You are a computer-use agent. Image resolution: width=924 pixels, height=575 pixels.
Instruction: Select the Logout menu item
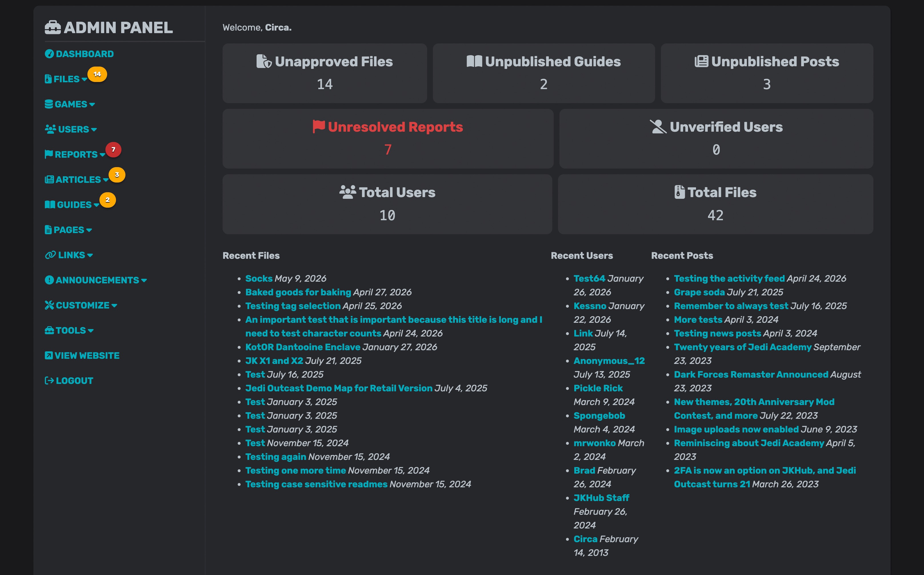69,380
